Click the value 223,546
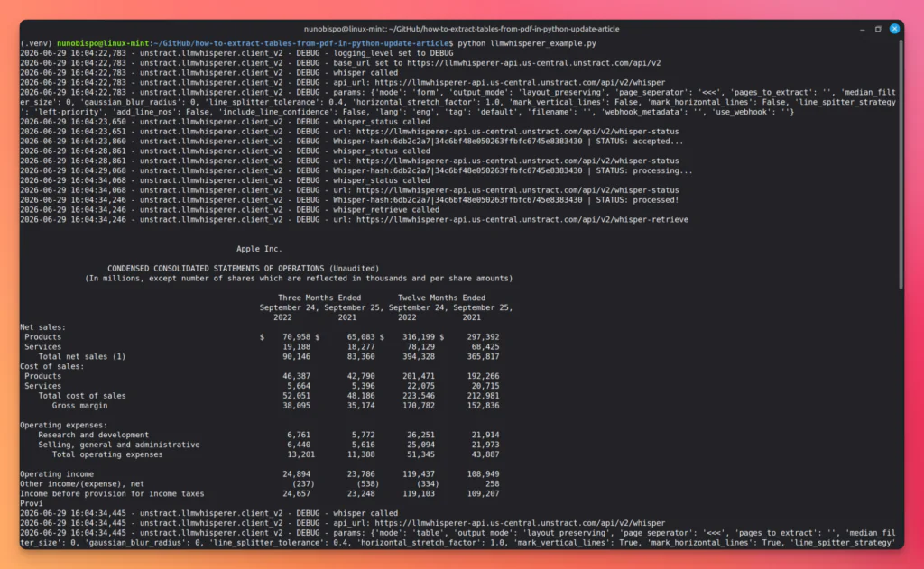This screenshot has width=924, height=569. coord(419,396)
